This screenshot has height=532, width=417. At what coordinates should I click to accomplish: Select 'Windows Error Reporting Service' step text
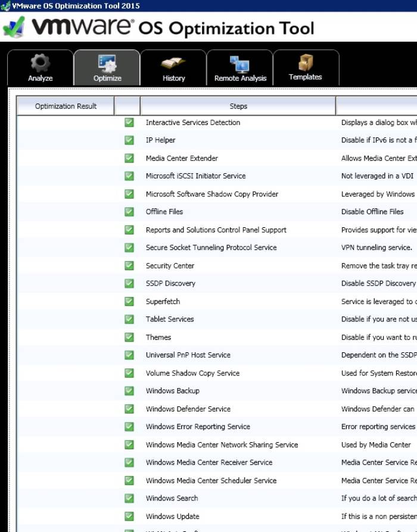[x=198, y=427]
